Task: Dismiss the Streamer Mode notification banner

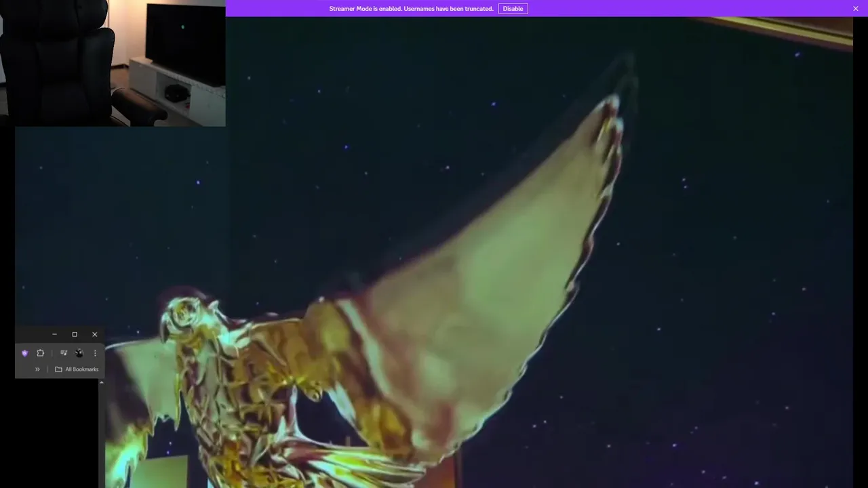Action: click(x=856, y=9)
